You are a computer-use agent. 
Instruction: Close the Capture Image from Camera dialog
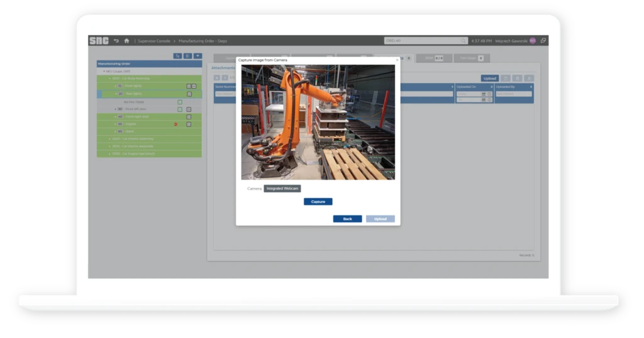click(396, 60)
